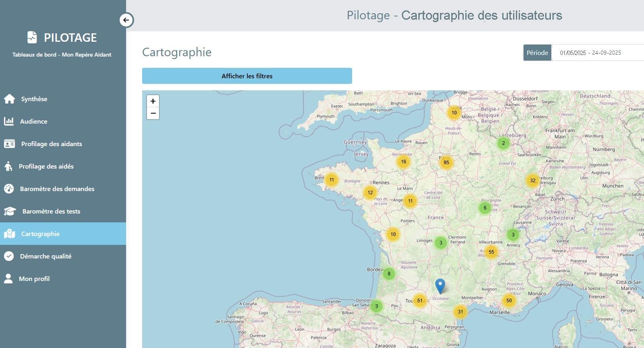The height and width of the screenshot is (348, 644).
Task: Click the Audience bar chart icon
Action: tap(9, 121)
